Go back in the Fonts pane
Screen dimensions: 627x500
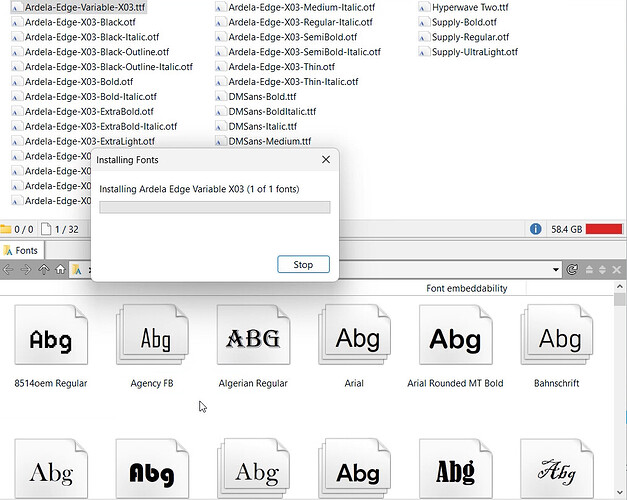pos(8,270)
